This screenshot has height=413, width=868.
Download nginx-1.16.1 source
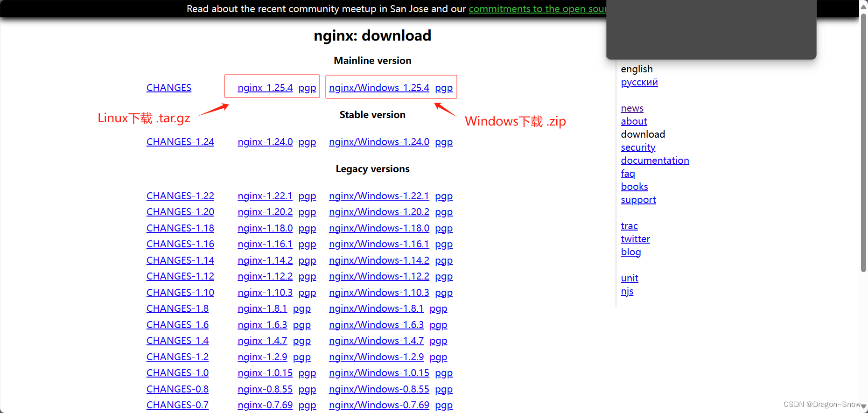pyautogui.click(x=265, y=244)
